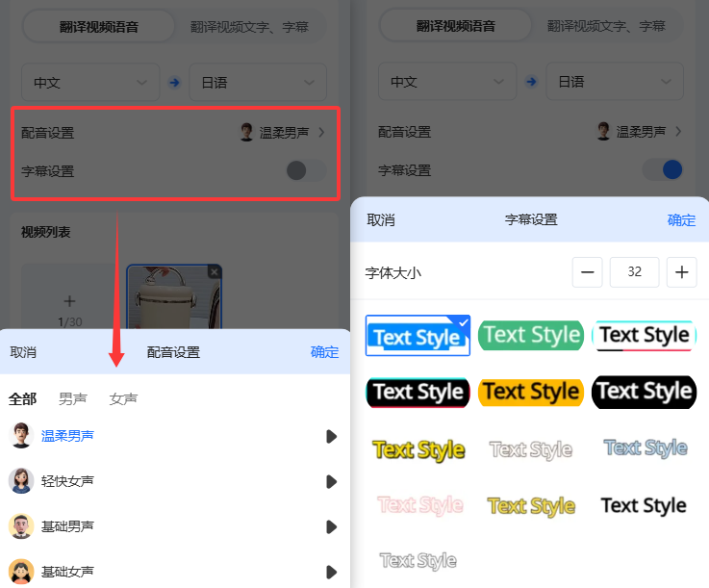Select gray outlined Text Style, bottom row

point(418,561)
